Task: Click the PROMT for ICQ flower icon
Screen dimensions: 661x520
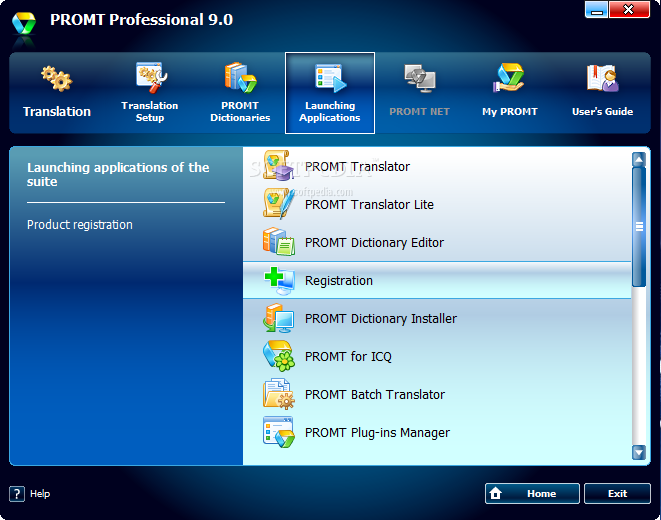Action: coord(279,356)
